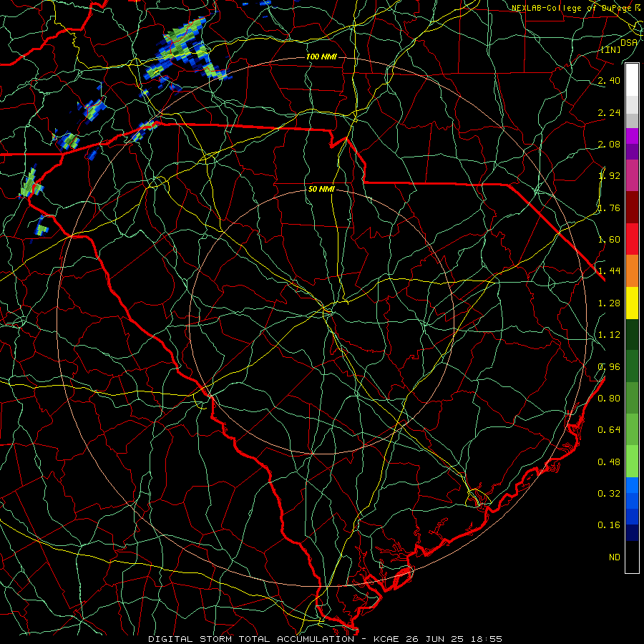Image resolution: width=644 pixels, height=644 pixels.
Task: Pick the lime green swatch near 0.48
Action: coord(632,462)
